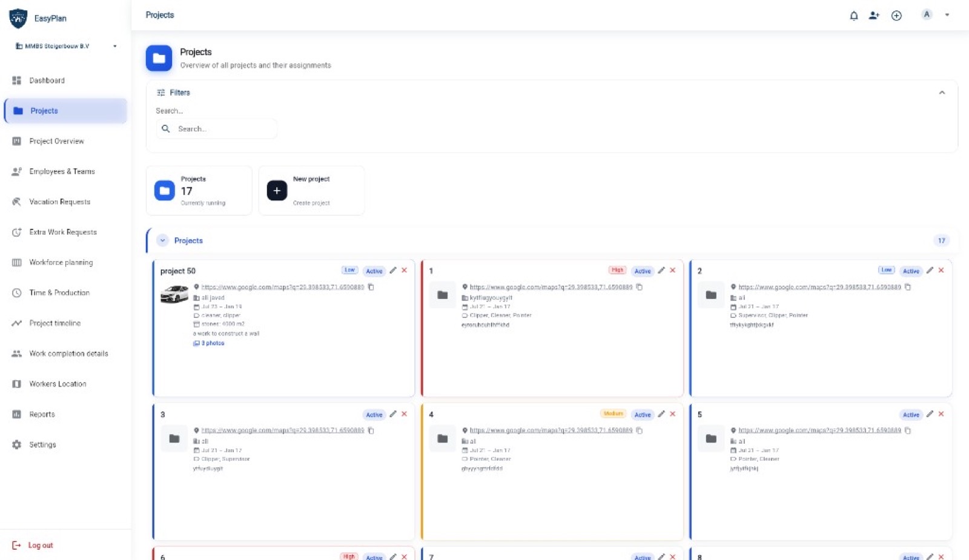Click the Projects 17 summary card

(199, 191)
